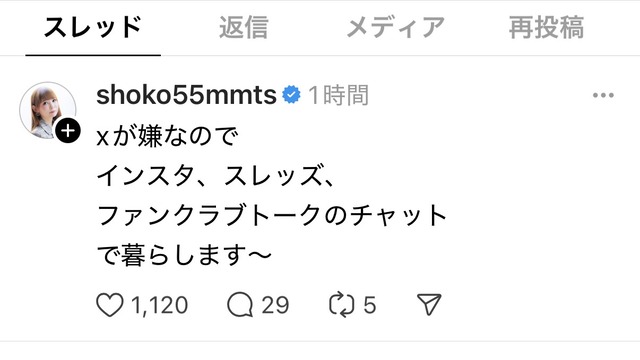Switch to the スレッド tab
640x360 pixels.
coord(93,28)
